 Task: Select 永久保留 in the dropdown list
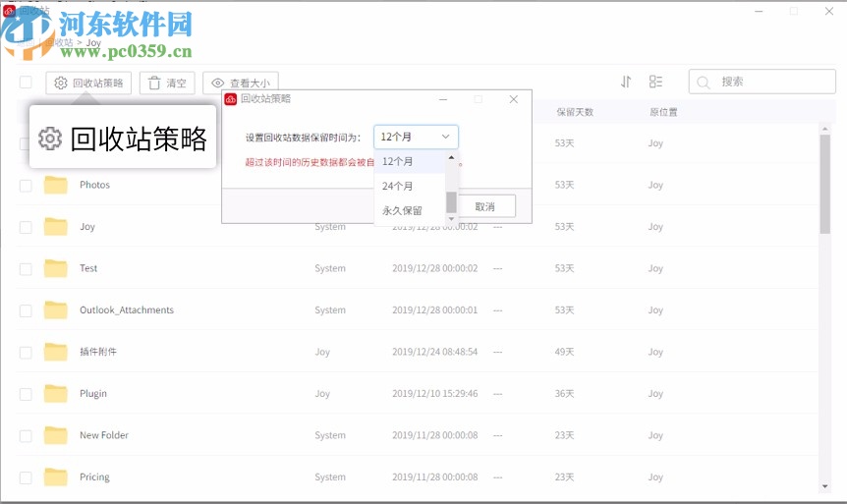[x=410, y=210]
